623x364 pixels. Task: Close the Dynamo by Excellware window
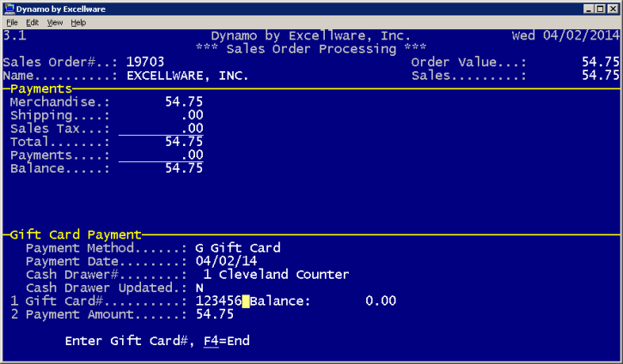click(x=613, y=9)
